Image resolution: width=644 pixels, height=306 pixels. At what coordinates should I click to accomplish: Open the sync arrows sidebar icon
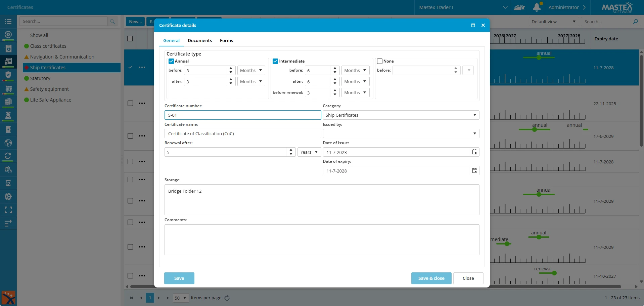pos(8,156)
